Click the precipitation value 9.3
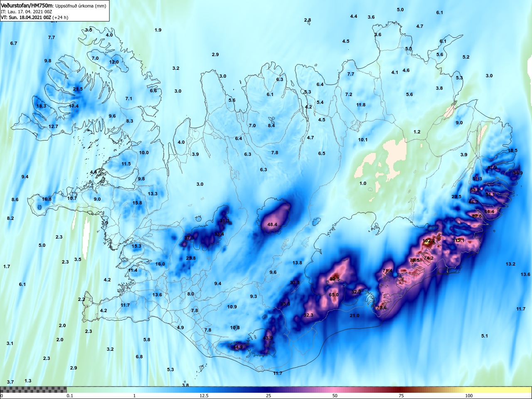This screenshot has width=532, height=399. coord(254,296)
